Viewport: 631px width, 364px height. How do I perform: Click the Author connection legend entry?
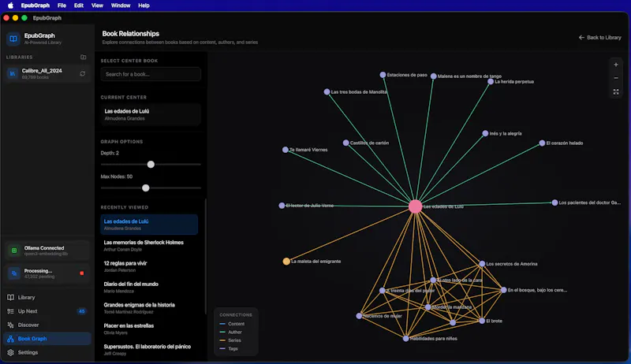click(230, 332)
